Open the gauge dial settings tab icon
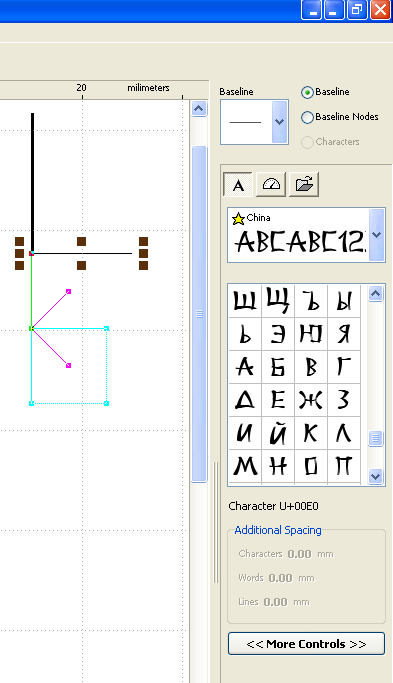The image size is (393, 683). [271, 185]
